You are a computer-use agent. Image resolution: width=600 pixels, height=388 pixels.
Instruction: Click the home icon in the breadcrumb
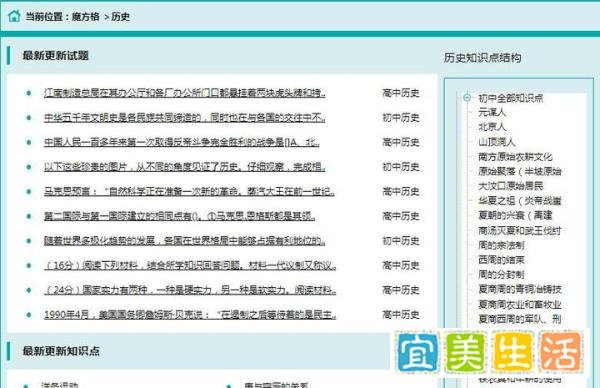14,16
